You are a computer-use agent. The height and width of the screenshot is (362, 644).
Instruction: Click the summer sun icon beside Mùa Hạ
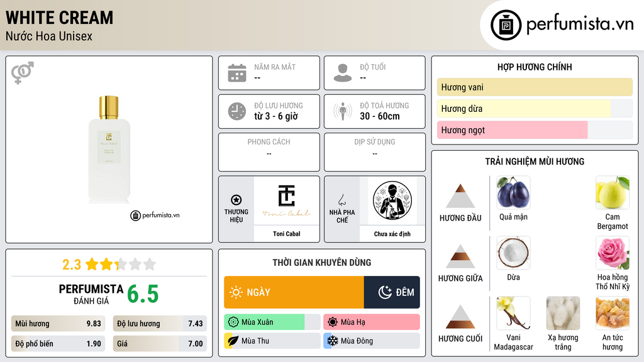333,322
